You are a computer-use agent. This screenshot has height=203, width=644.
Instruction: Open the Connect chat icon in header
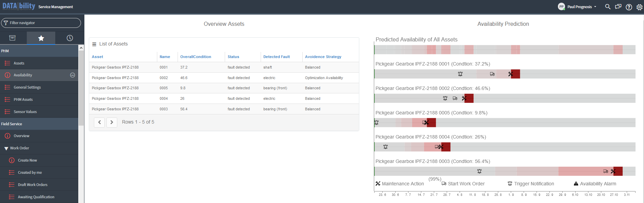coord(618,7)
